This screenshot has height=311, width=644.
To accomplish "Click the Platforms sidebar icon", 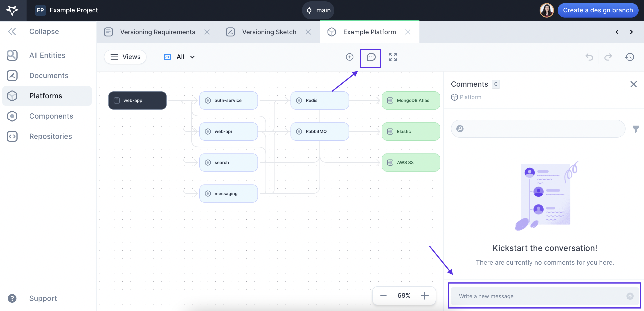I will [12, 95].
